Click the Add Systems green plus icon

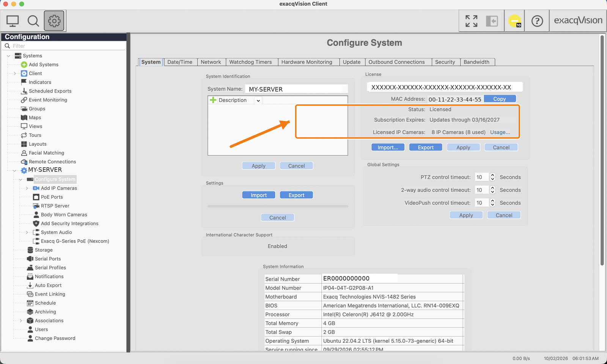24,64
